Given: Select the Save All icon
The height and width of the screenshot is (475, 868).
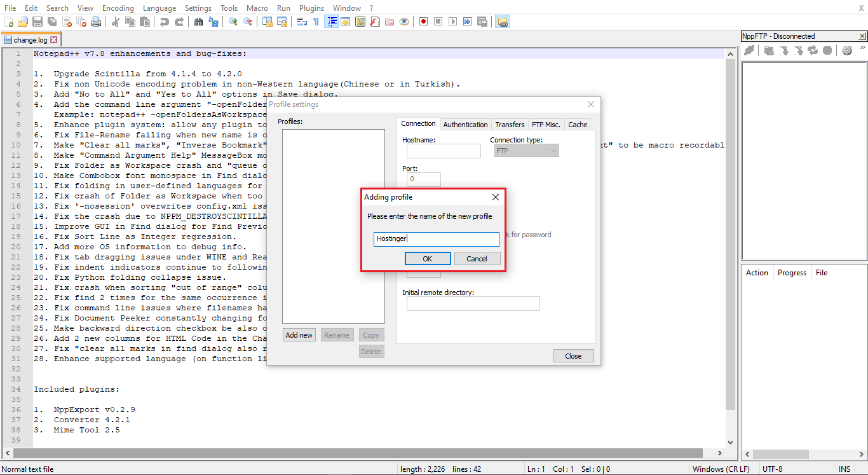Looking at the screenshot, I should pyautogui.click(x=51, y=21).
